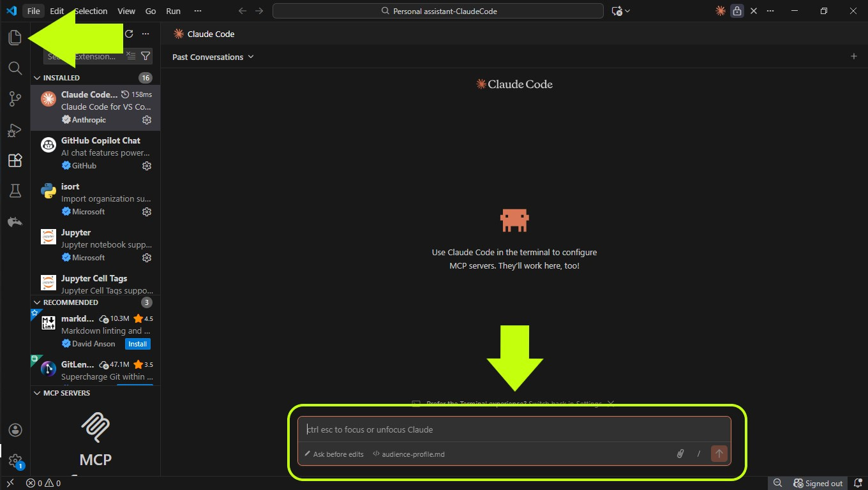This screenshot has width=868, height=490.
Task: Open the Run and Debug view
Action: click(x=15, y=130)
